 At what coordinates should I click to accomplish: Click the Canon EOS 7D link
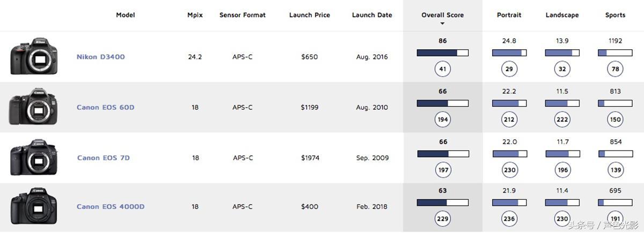pyautogui.click(x=103, y=158)
